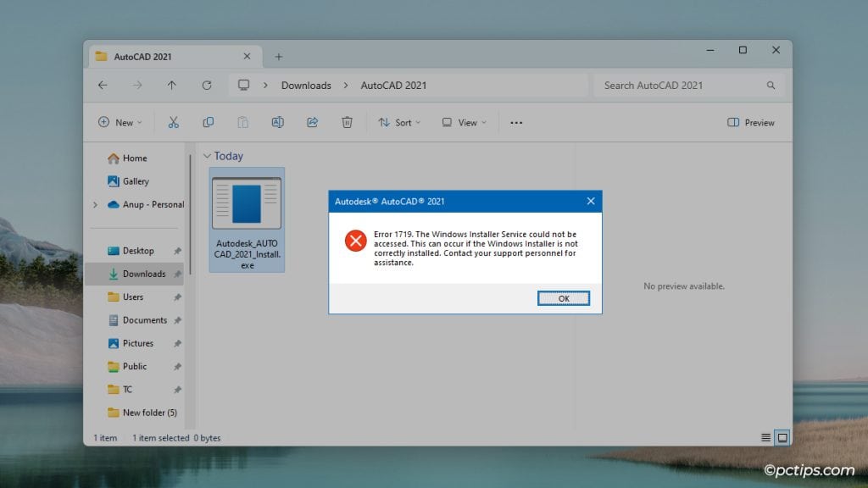The height and width of the screenshot is (488, 868).
Task: Switch to details view in status bar
Action: click(765, 437)
